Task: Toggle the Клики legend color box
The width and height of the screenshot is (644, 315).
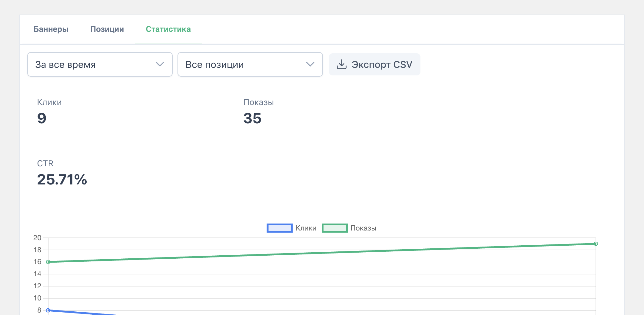Action: tap(280, 228)
